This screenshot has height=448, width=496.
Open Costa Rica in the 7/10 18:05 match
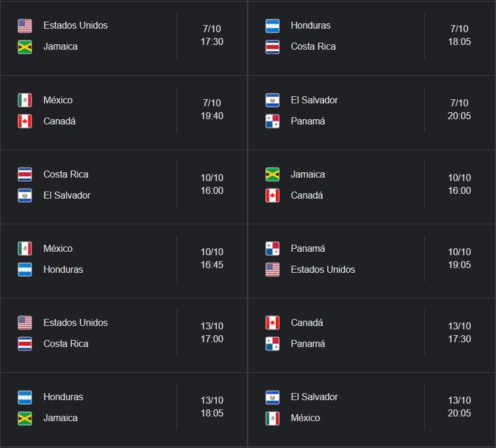point(313,47)
